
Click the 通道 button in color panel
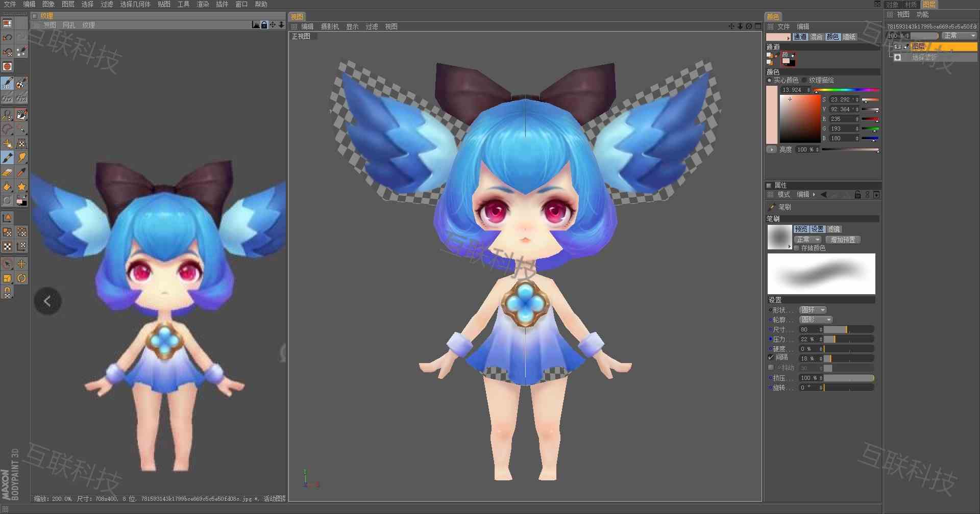[x=800, y=37]
